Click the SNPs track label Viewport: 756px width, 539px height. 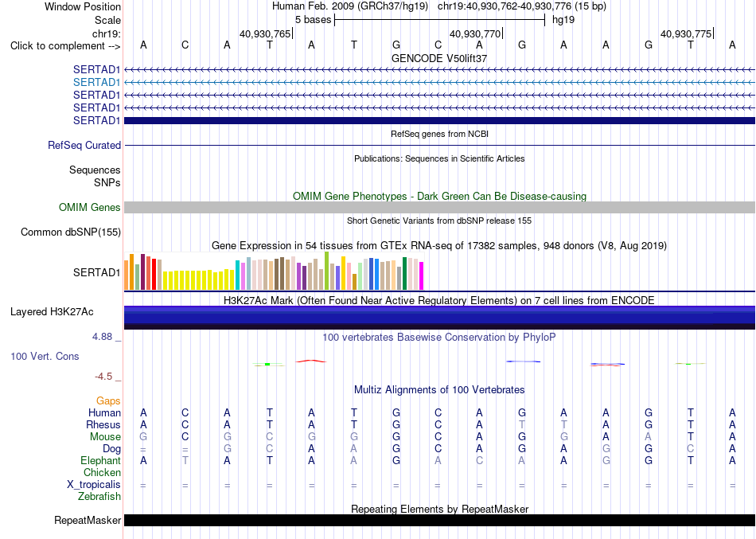(107, 182)
